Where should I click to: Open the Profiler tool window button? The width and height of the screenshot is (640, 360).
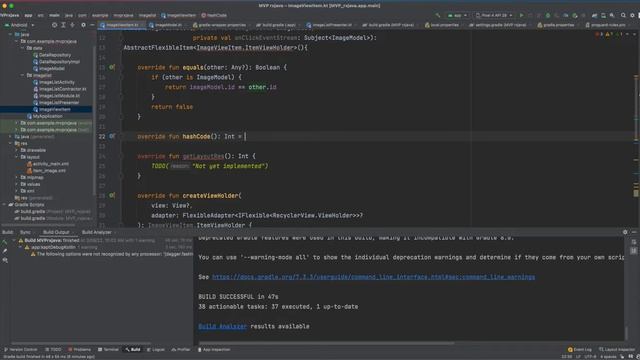181,350
